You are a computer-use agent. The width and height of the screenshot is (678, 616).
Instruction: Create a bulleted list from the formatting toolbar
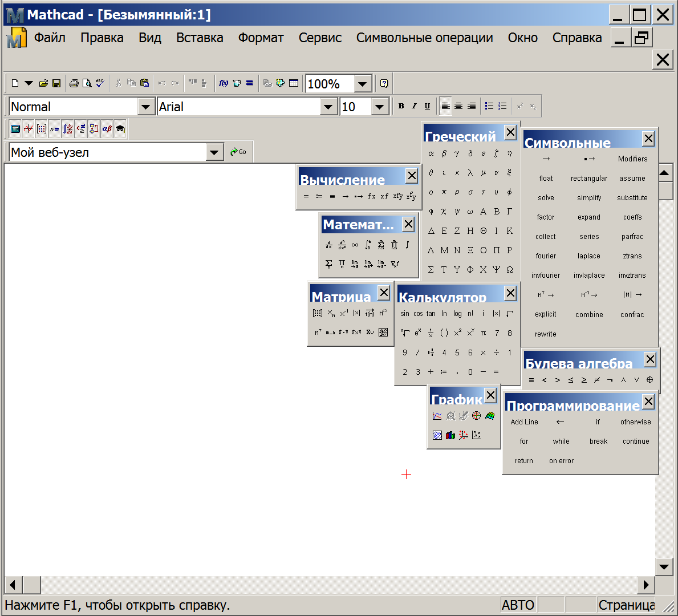click(x=489, y=106)
